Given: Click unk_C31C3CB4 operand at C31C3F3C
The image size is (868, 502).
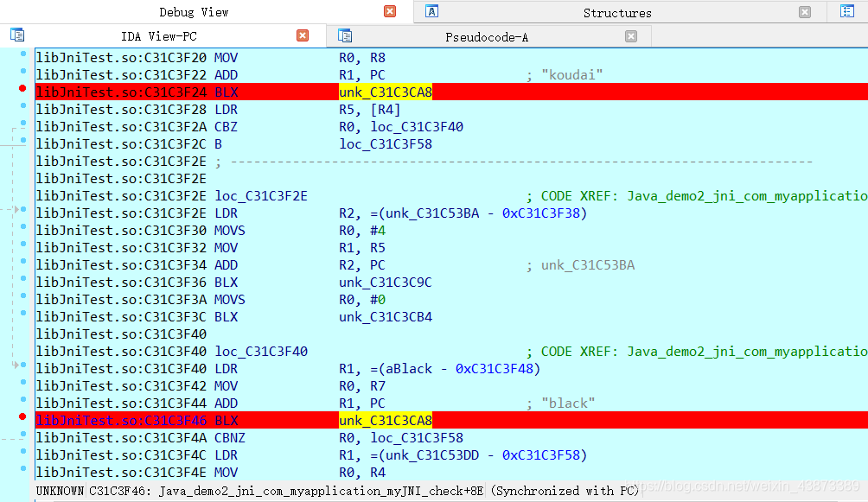Looking at the screenshot, I should (x=386, y=316).
